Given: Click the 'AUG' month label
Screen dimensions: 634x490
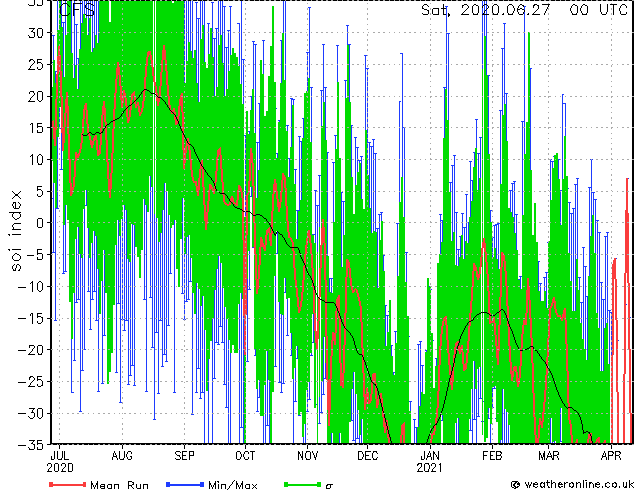Looking at the screenshot, I should point(122,456).
